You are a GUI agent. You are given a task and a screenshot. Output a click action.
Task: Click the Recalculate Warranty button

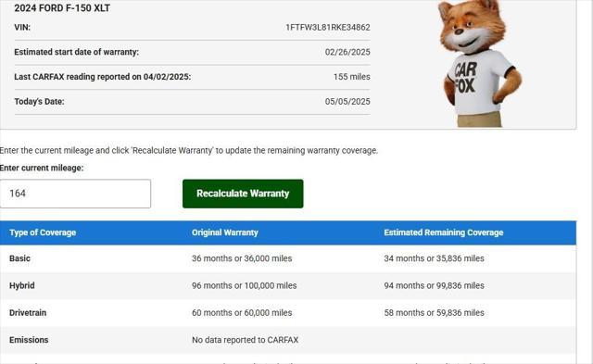tap(243, 194)
